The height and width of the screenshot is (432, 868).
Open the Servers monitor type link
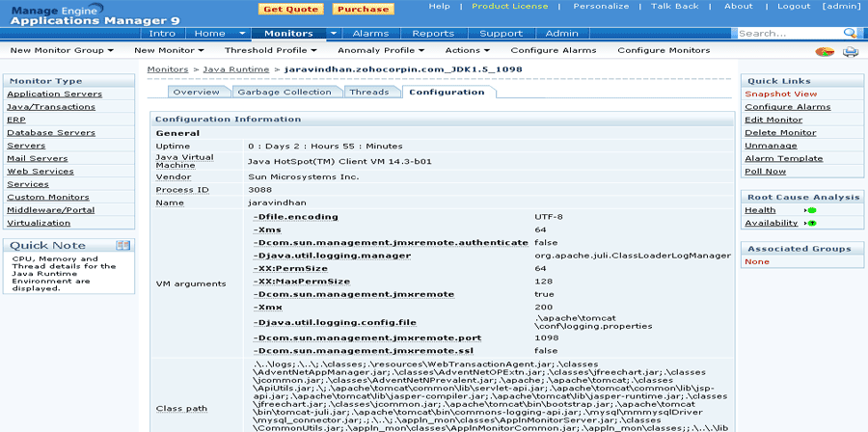(x=26, y=146)
